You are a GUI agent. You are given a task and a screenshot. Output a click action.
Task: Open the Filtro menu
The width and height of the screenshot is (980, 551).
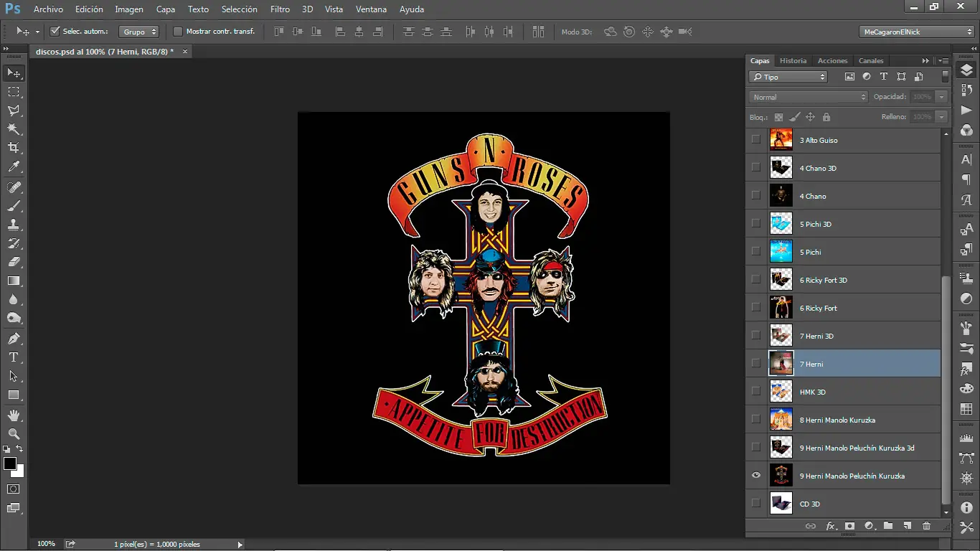281,9
